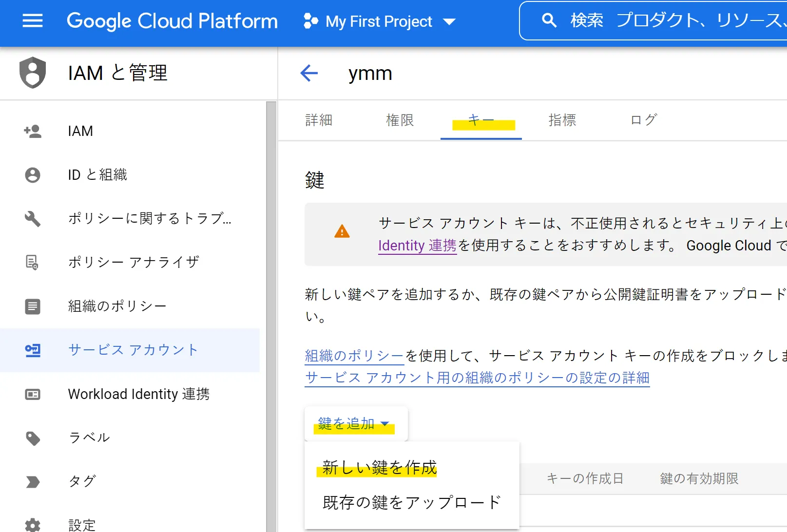The height and width of the screenshot is (532, 787).
Task: Expand the 鍵を追加 dropdown button
Action: point(356,424)
